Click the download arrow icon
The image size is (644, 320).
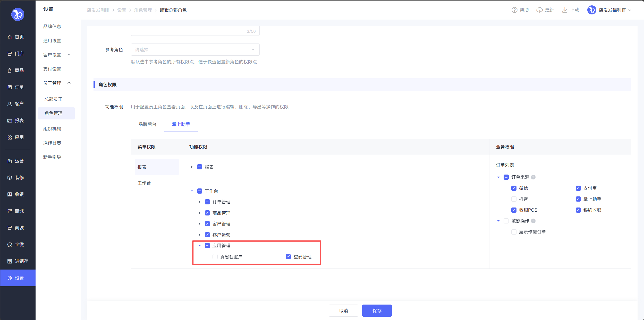click(x=564, y=10)
